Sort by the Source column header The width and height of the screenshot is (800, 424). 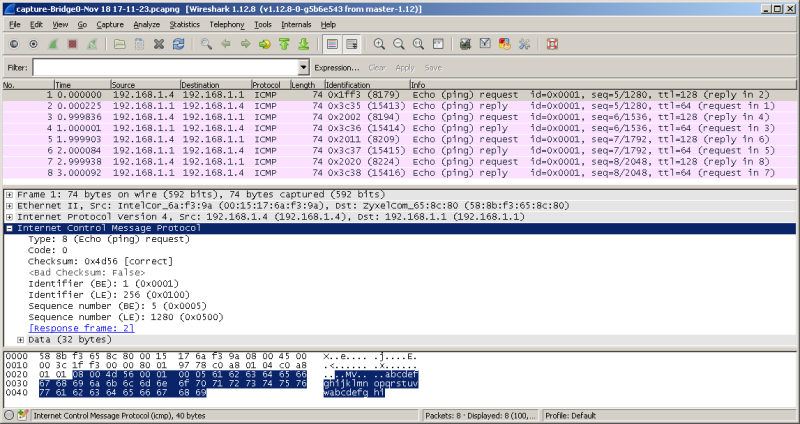145,85
